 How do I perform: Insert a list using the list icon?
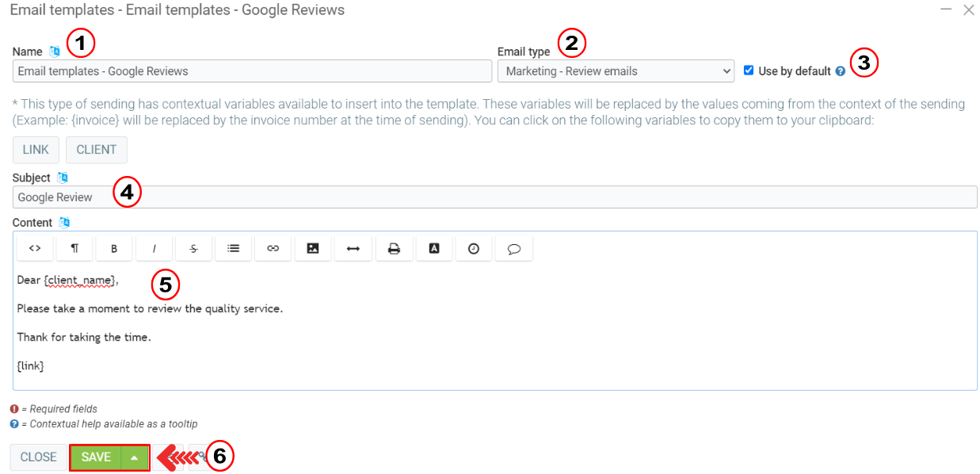[x=234, y=248]
